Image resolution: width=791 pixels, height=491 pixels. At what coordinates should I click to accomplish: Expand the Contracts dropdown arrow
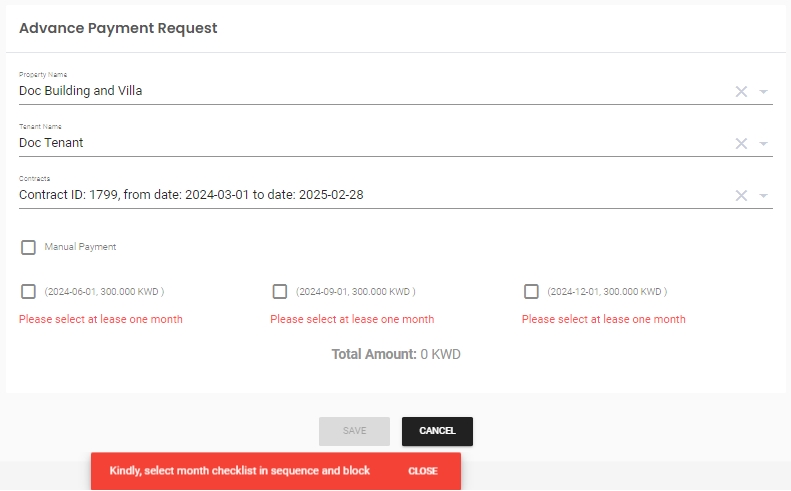(763, 195)
